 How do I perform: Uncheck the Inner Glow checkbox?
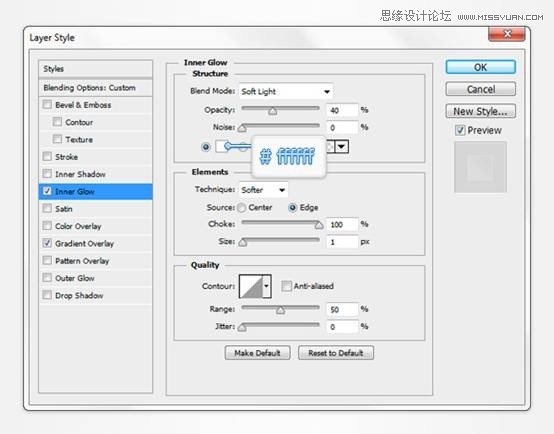coord(47,191)
